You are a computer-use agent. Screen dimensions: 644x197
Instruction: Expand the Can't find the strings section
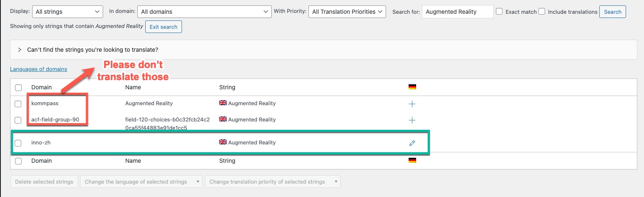[20, 50]
